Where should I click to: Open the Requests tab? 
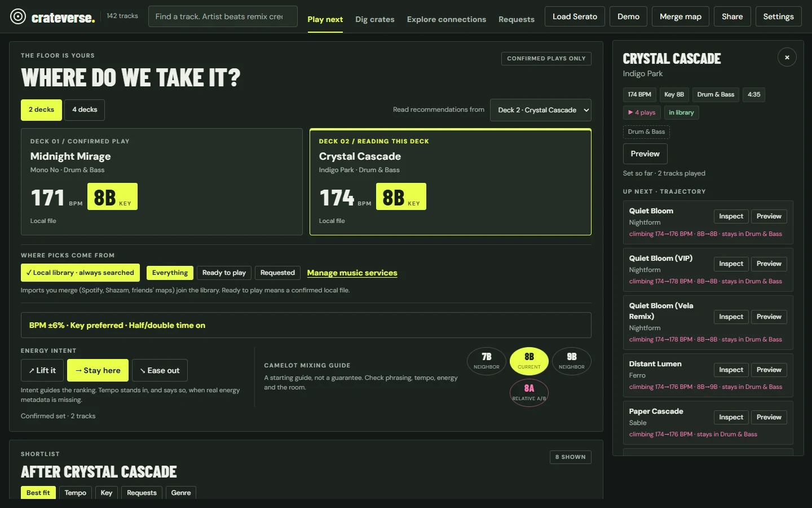point(517,19)
